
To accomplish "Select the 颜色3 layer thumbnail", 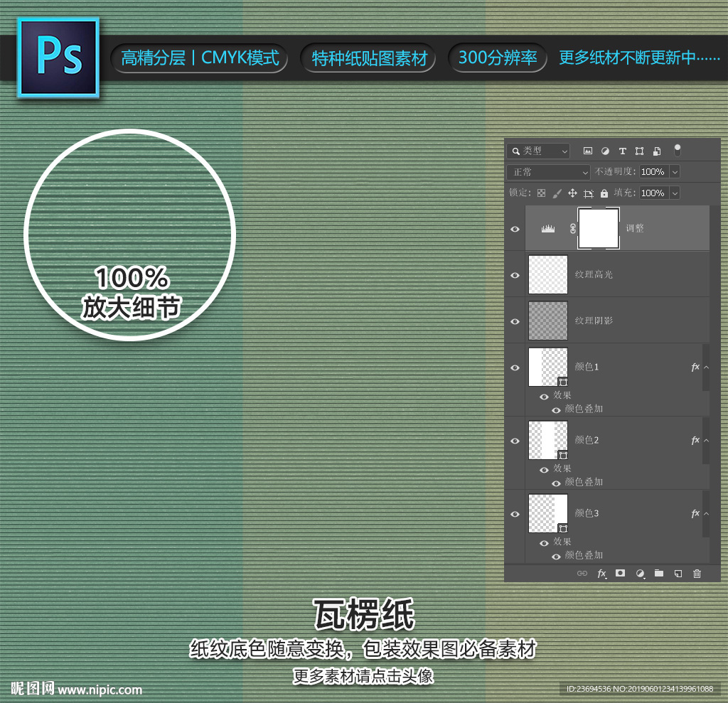I will pos(548,513).
